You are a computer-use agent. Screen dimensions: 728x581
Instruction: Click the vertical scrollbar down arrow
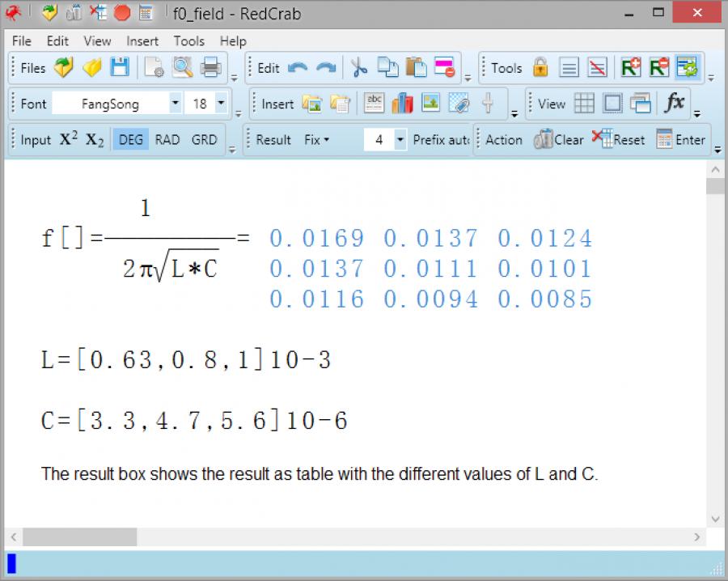click(716, 519)
